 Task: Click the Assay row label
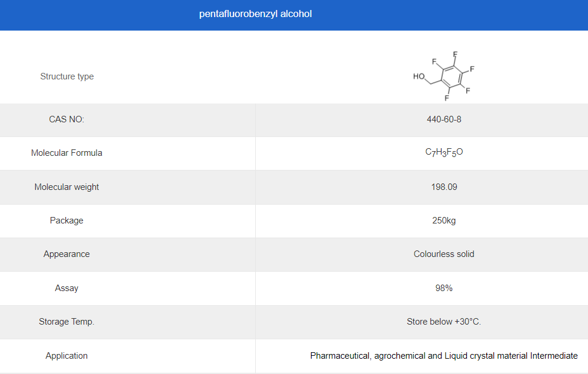tap(66, 288)
